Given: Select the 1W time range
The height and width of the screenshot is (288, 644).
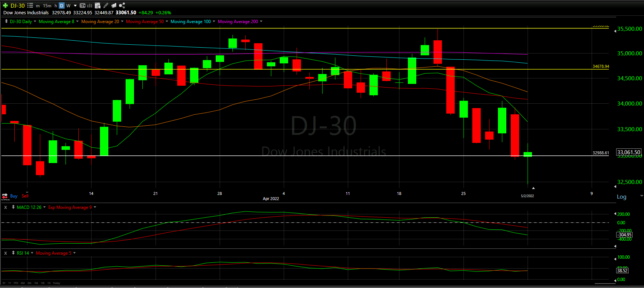Looking at the screenshot, I should tap(42, 283).
